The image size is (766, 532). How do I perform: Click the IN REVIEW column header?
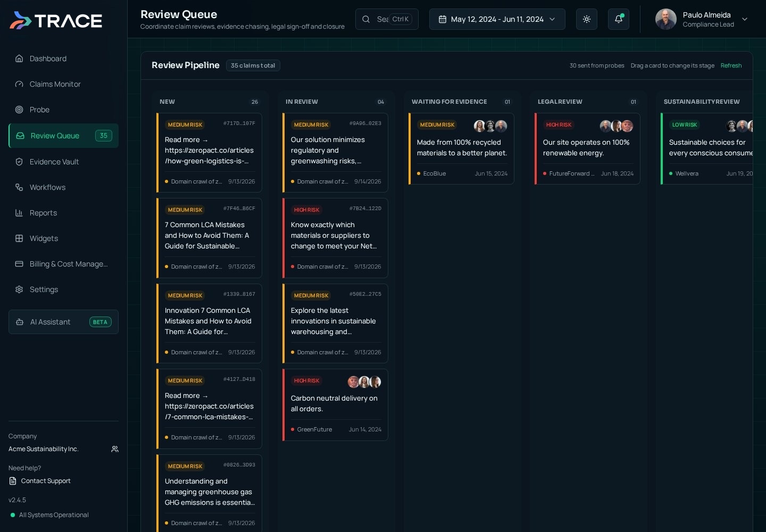pyautogui.click(x=302, y=102)
